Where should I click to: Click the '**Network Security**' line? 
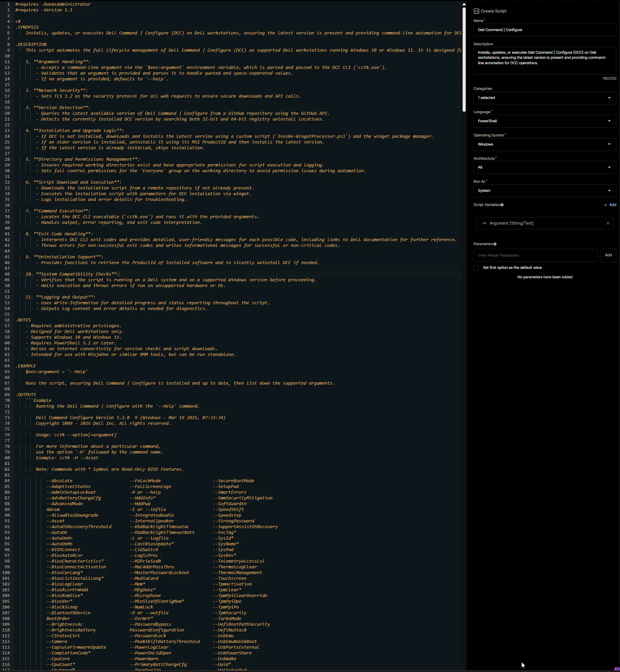(x=57, y=91)
